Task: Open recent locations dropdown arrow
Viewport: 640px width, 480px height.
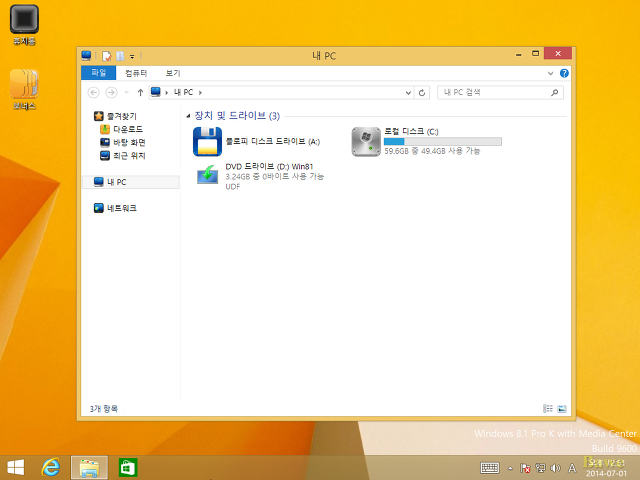Action: point(127,93)
